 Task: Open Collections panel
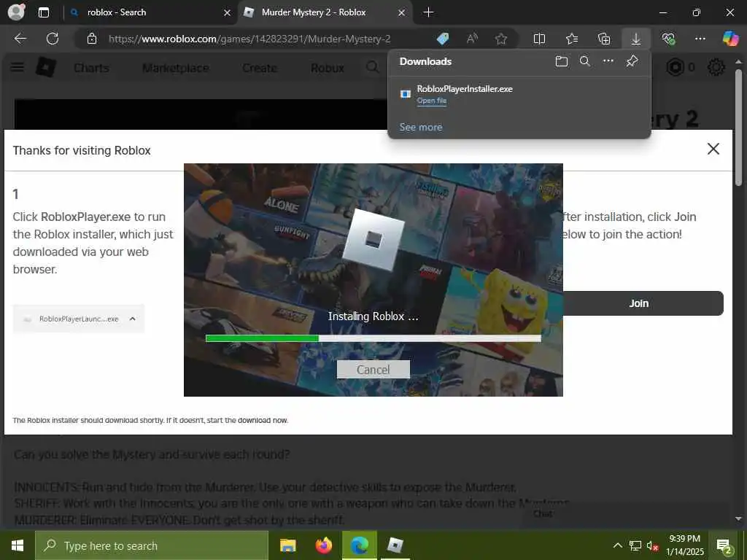604,39
